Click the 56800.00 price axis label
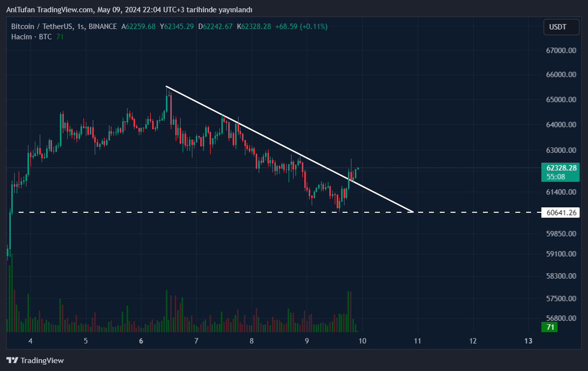Screen dimensions: 588x371 pyautogui.click(x=561, y=318)
